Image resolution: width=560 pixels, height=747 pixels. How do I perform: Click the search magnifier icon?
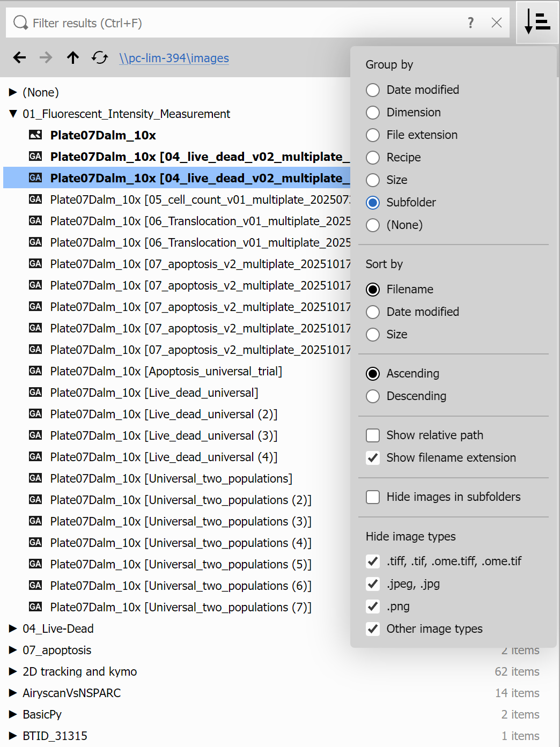pyautogui.click(x=20, y=23)
